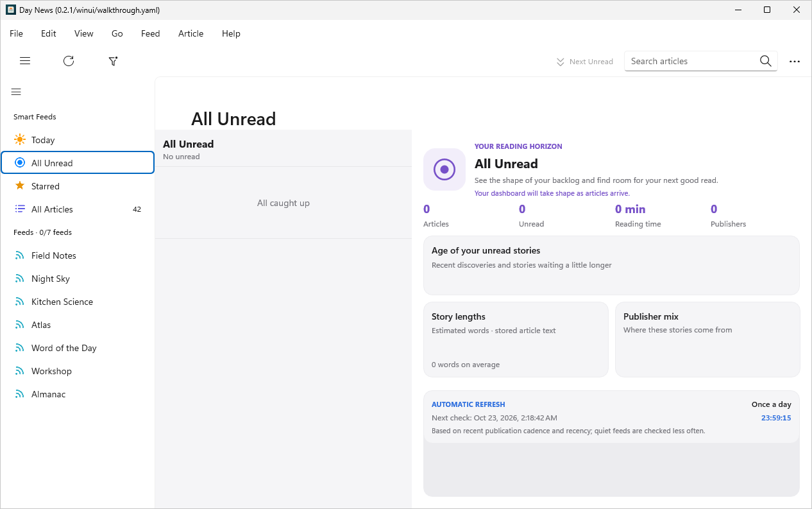This screenshot has width=812, height=509.
Task: Click the feed icon next to Workshop
Action: coord(20,371)
